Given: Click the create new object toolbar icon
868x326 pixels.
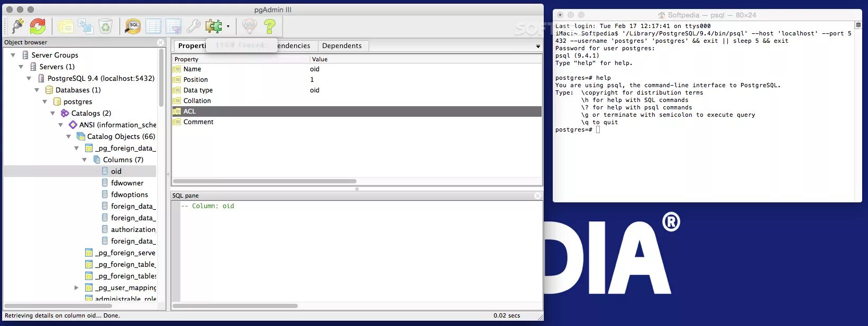Looking at the screenshot, I should (x=85, y=26).
